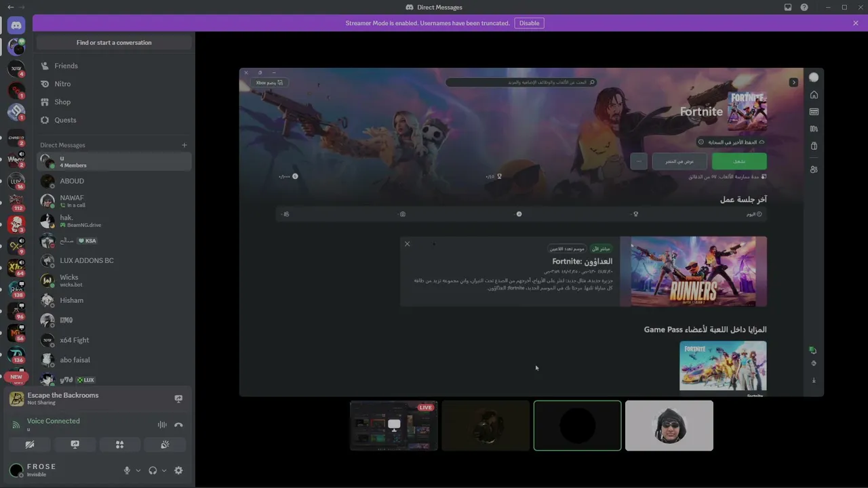Open the red skull server icon
This screenshot has height=488, width=868.
pos(16,224)
